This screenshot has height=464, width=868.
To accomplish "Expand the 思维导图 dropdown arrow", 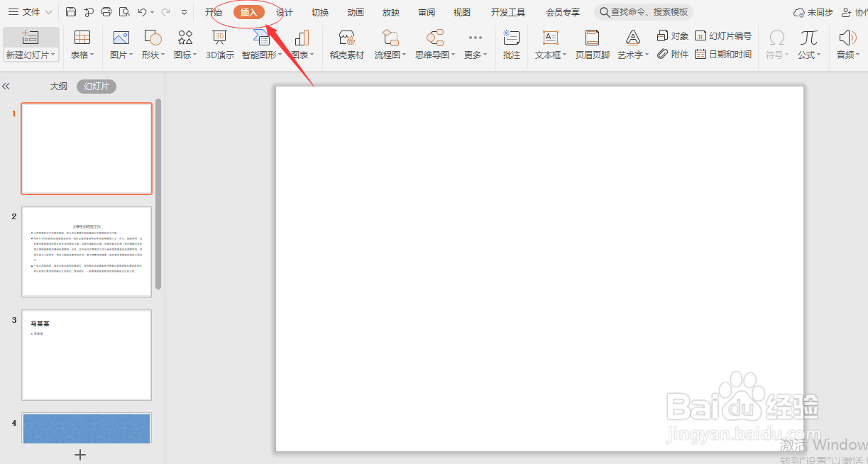I will [x=454, y=55].
